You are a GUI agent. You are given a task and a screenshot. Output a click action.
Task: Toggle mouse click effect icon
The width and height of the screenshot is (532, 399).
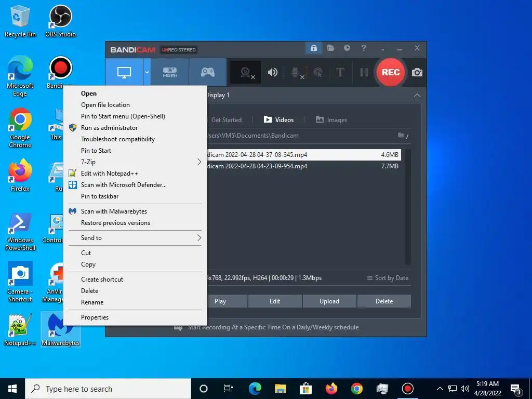318,72
